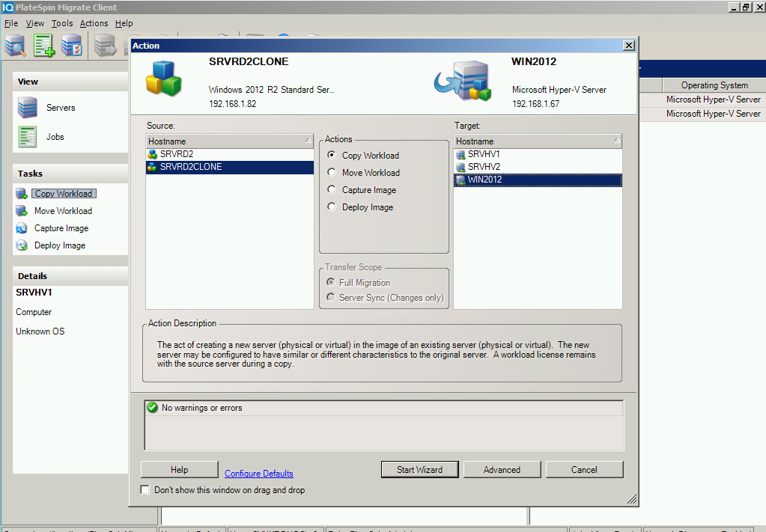Click the target server image with arrow
The width and height of the screenshot is (766, 532).
tap(463, 81)
